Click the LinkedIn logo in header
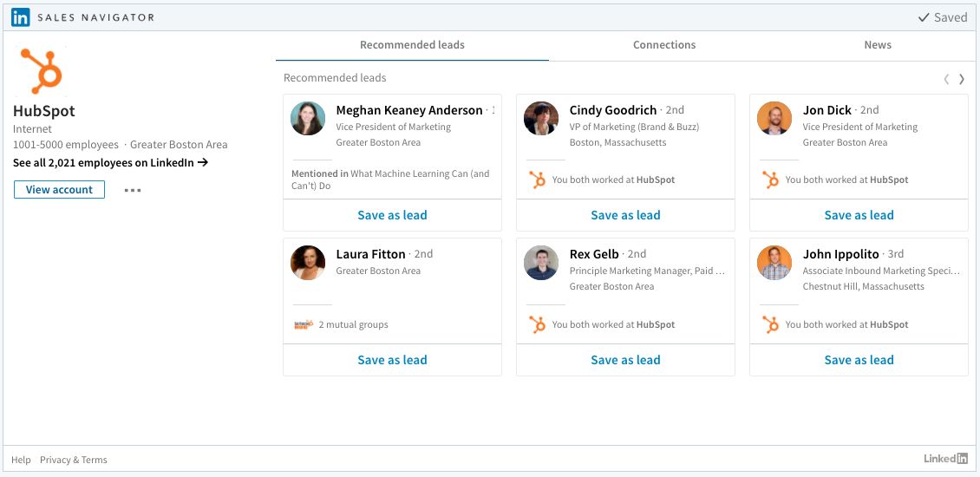 click(21, 17)
